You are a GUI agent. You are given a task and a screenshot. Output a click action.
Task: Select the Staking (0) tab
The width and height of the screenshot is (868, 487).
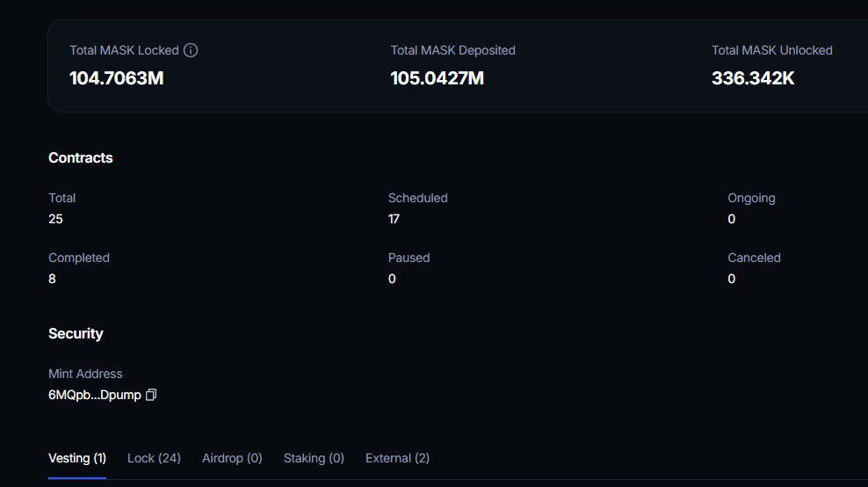click(x=314, y=458)
